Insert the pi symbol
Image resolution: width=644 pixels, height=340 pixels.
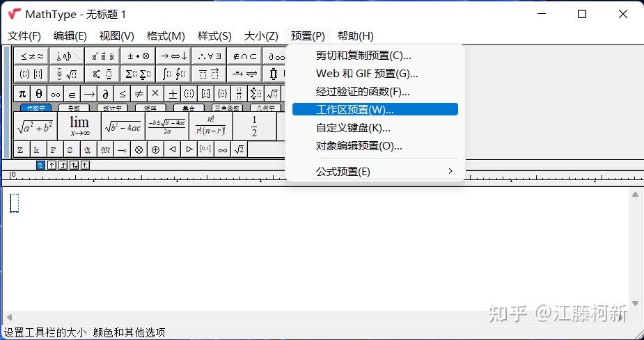coord(22,93)
